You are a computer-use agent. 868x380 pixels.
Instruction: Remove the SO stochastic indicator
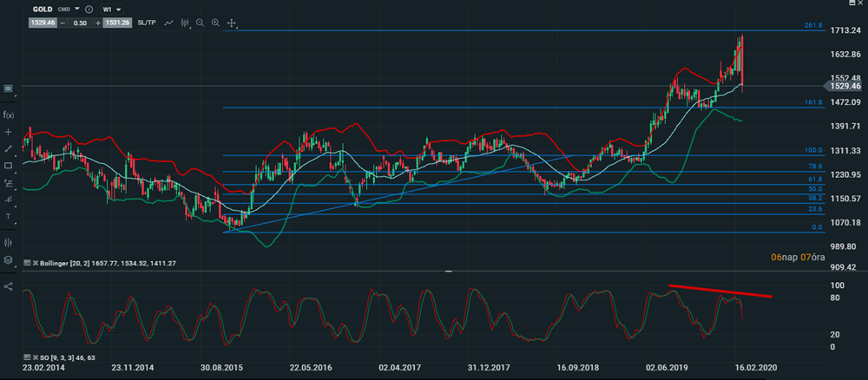36,357
